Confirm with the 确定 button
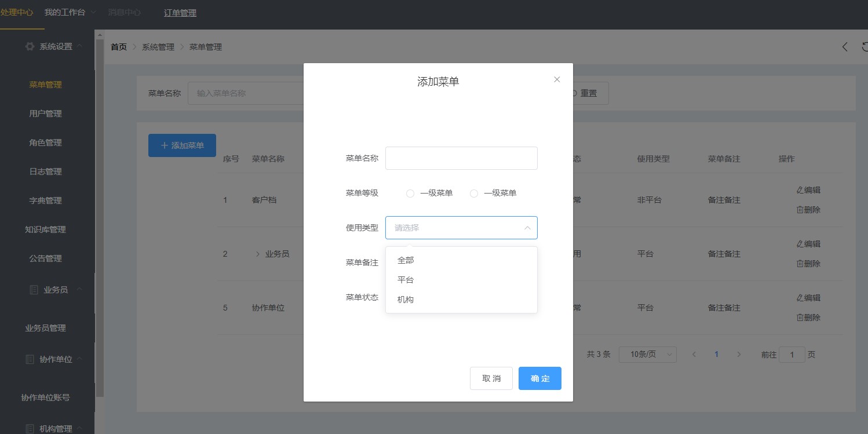 point(540,378)
